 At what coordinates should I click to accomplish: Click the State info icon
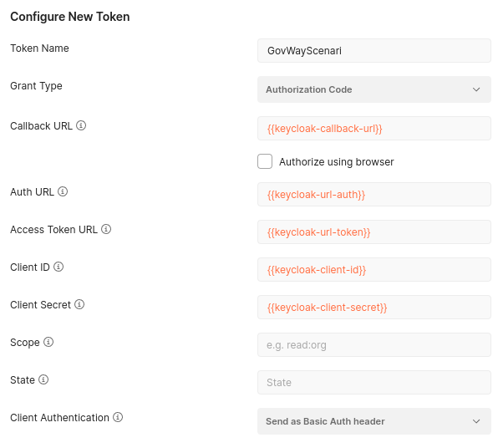(x=43, y=379)
